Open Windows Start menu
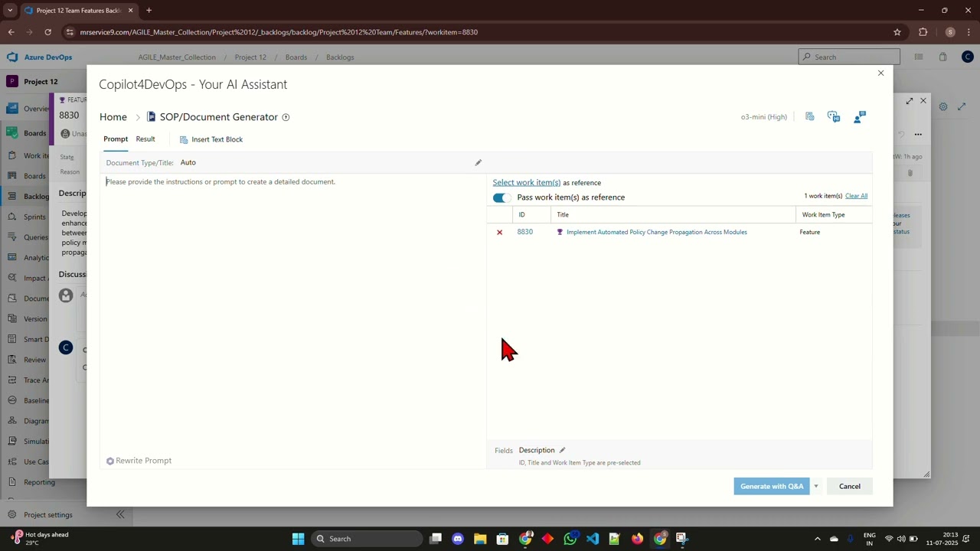 click(298, 539)
